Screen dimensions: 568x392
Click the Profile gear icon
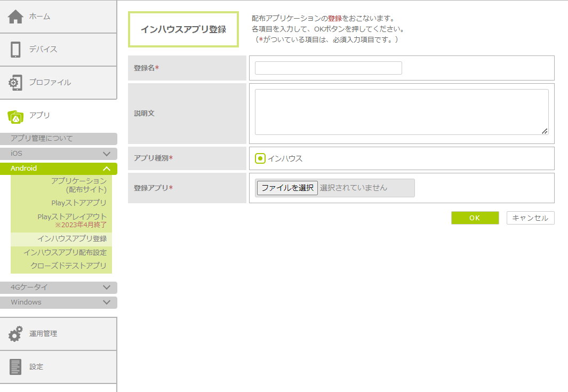pyautogui.click(x=15, y=83)
